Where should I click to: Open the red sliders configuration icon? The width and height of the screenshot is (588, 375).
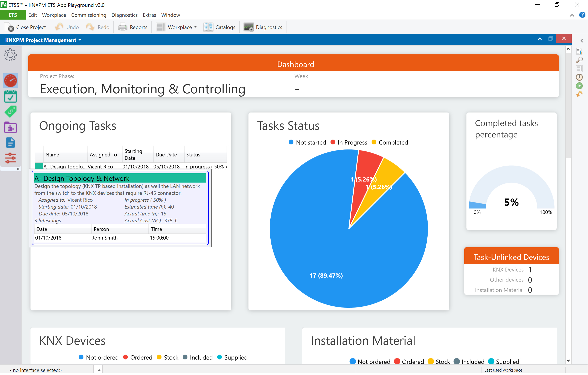click(11, 158)
